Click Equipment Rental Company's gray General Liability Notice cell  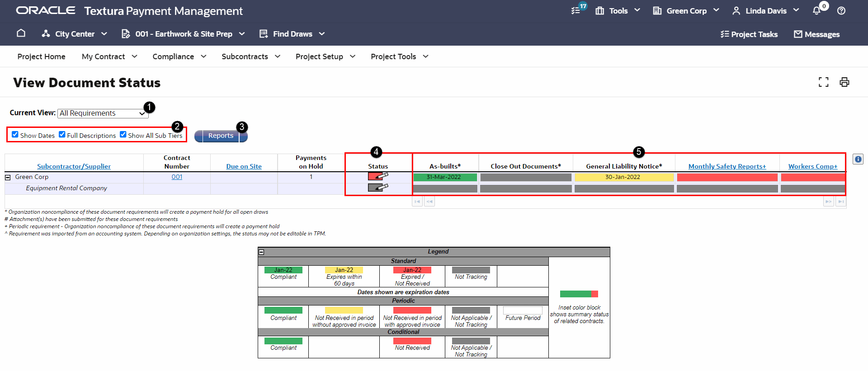[624, 188]
